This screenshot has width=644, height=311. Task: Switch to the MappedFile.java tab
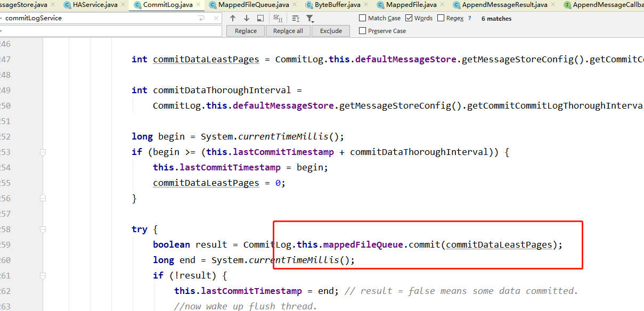[411, 5]
